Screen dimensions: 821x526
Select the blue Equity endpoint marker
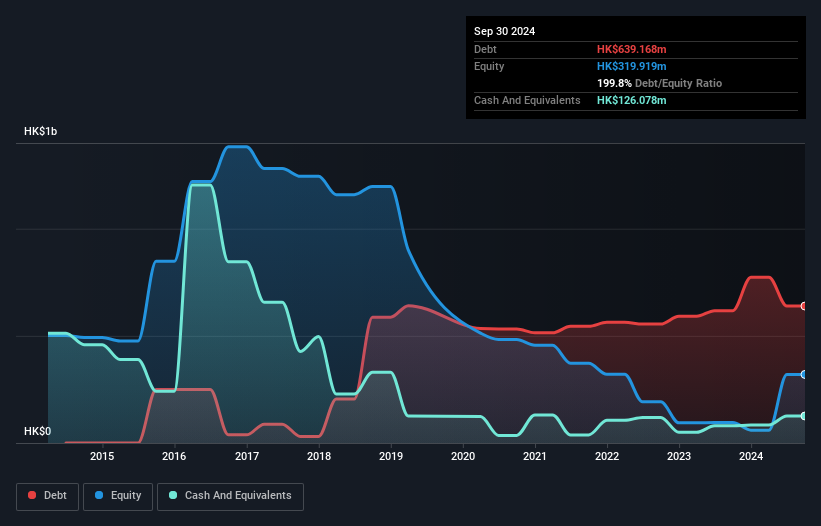click(x=804, y=375)
